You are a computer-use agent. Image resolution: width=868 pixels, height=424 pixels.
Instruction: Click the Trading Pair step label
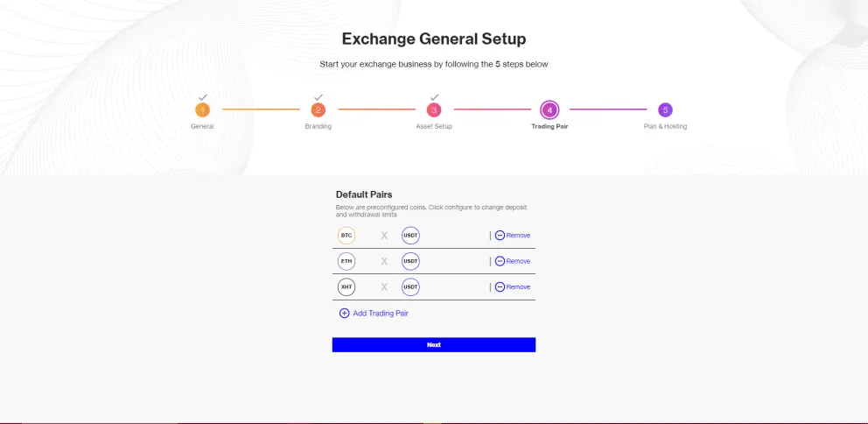[549, 126]
